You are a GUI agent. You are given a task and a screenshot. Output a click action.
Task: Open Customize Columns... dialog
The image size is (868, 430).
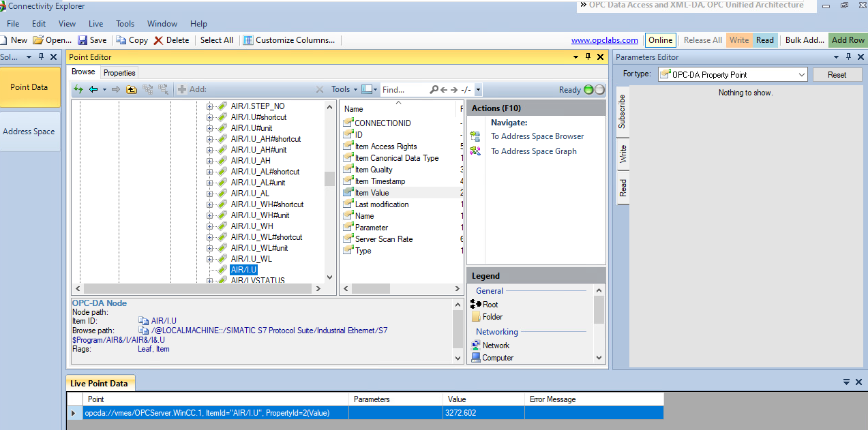[289, 40]
